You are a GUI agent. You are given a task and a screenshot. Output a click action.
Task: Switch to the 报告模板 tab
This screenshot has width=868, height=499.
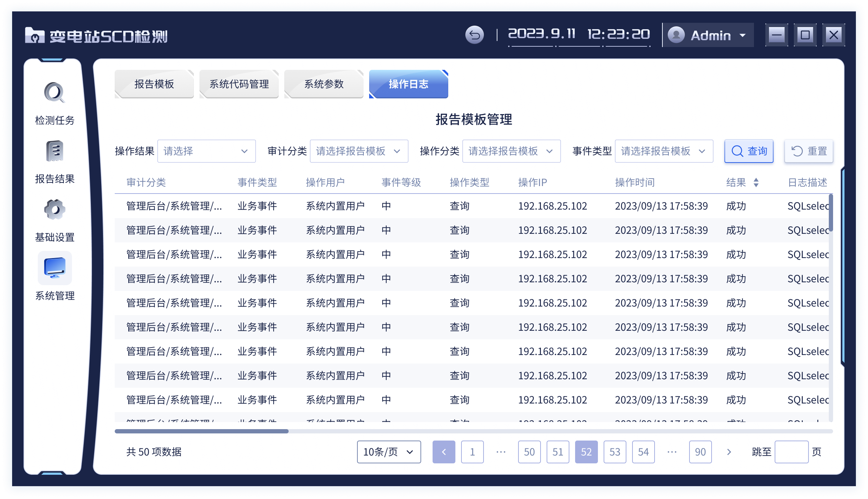(154, 84)
